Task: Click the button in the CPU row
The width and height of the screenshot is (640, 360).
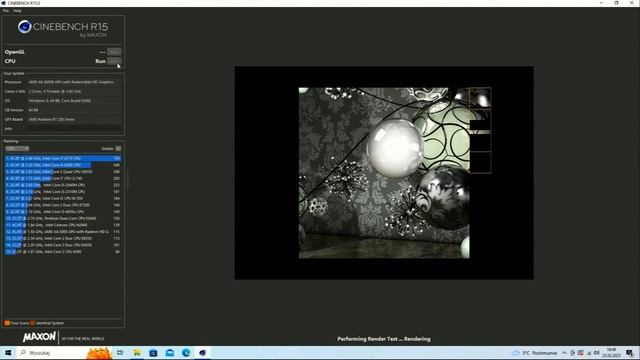Action: (x=114, y=61)
